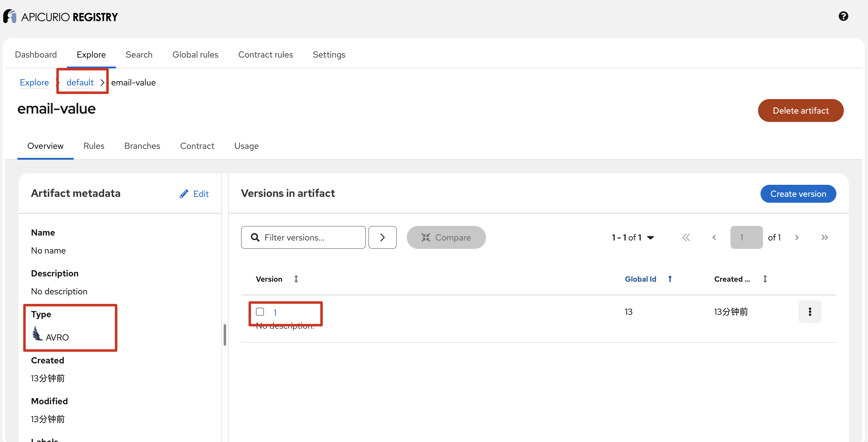
Task: Go to first page of versions
Action: click(x=686, y=238)
